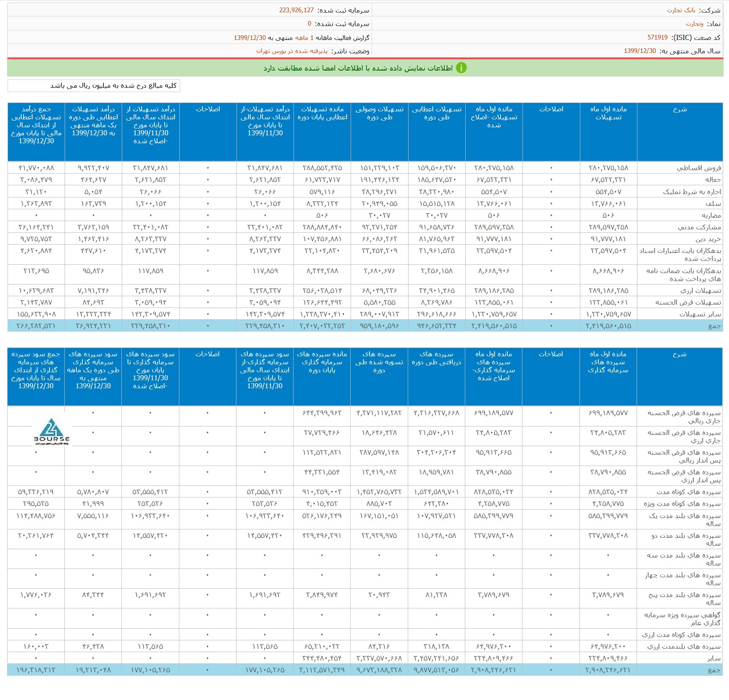
Task: Click the deposits row label 'سایر'
Action: [x=714, y=658]
